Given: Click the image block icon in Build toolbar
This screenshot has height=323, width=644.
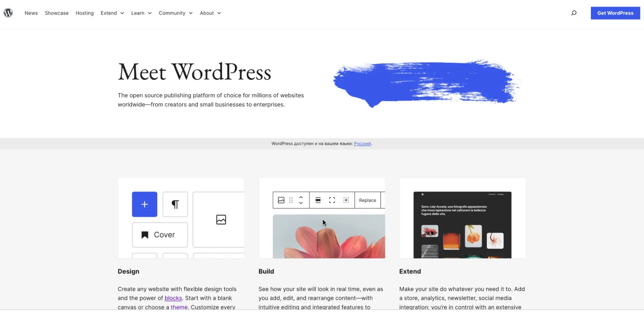Looking at the screenshot, I should tap(281, 200).
